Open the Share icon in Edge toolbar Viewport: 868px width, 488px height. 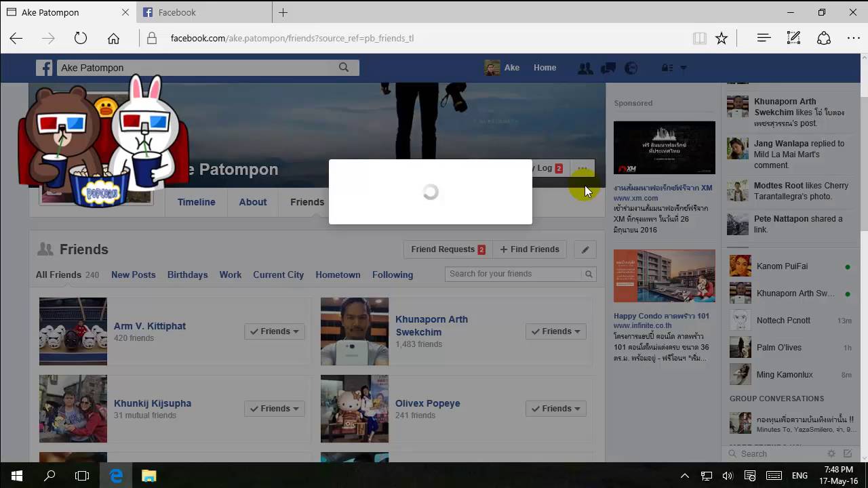(823, 39)
